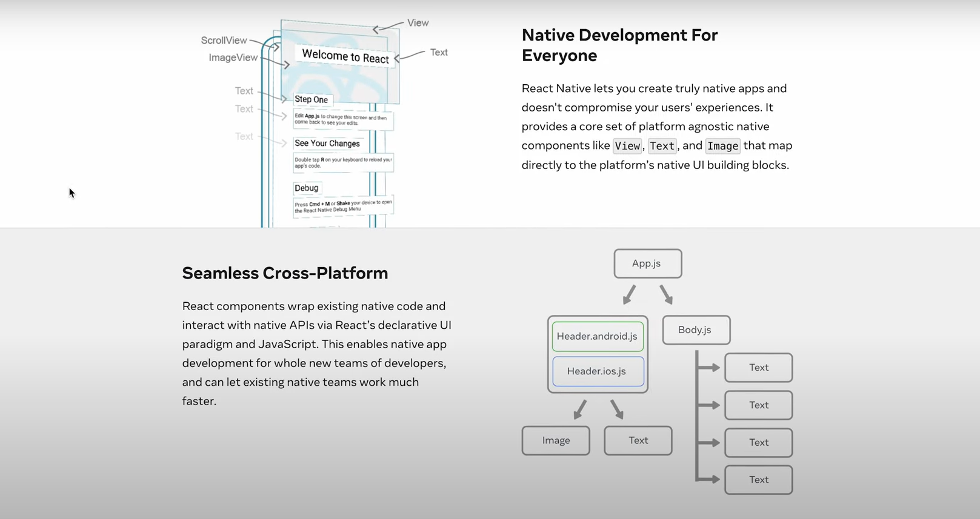Viewport: 980px width, 519px height.
Task: Click the ImageView label in the phone diagram
Action: click(x=233, y=58)
